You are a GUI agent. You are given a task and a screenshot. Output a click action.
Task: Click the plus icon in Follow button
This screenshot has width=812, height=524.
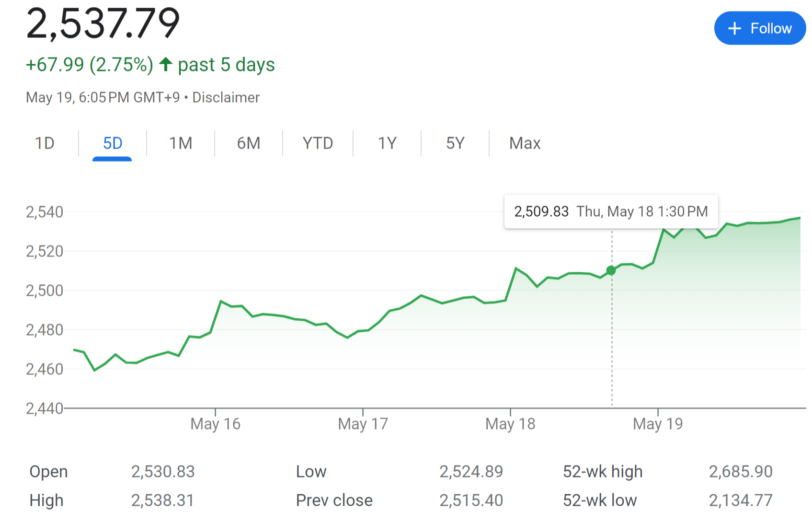pyautogui.click(x=734, y=29)
